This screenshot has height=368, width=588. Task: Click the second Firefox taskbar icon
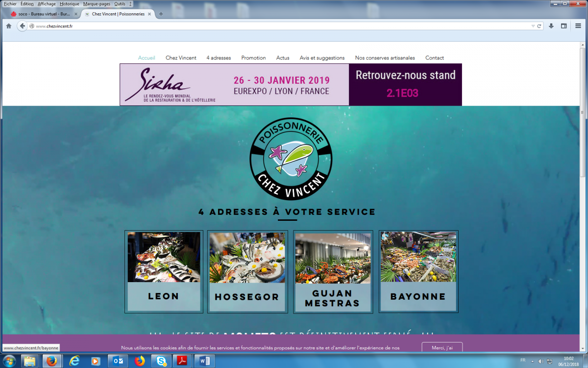(x=140, y=361)
